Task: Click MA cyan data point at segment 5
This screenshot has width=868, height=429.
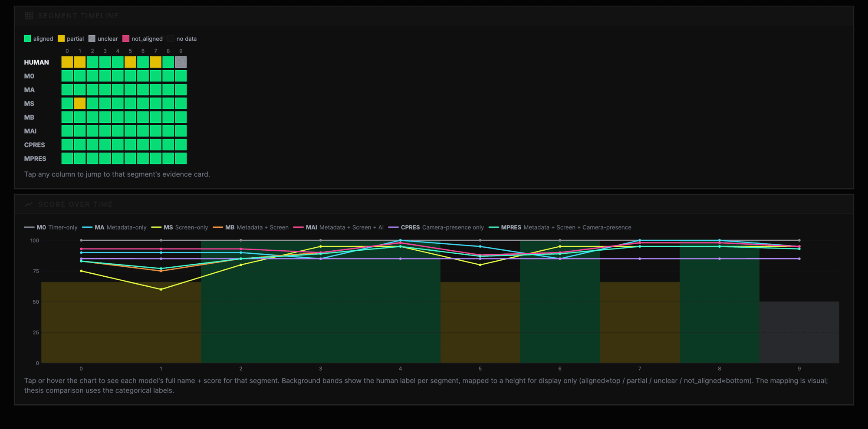Action: (x=480, y=246)
